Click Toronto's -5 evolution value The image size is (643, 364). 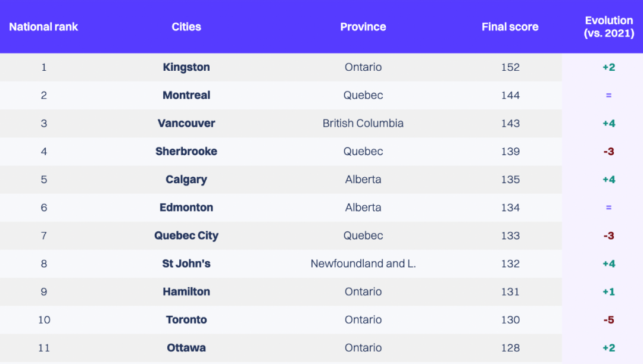[x=608, y=320]
